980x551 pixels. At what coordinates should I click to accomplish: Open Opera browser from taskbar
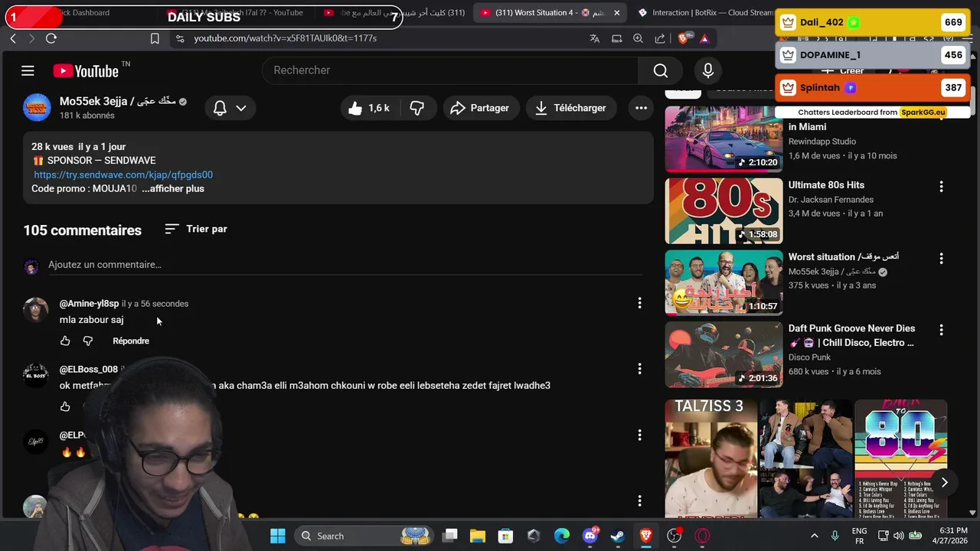pos(702,536)
